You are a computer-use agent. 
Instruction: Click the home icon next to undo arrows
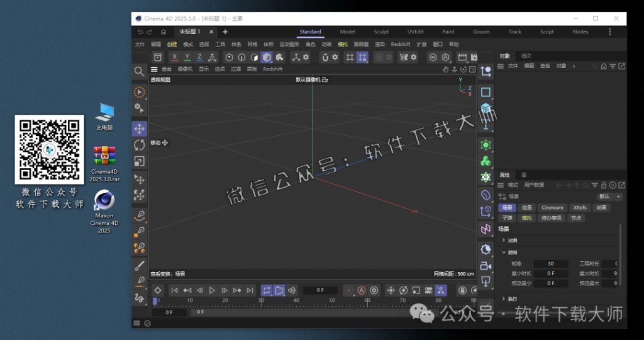164,31
